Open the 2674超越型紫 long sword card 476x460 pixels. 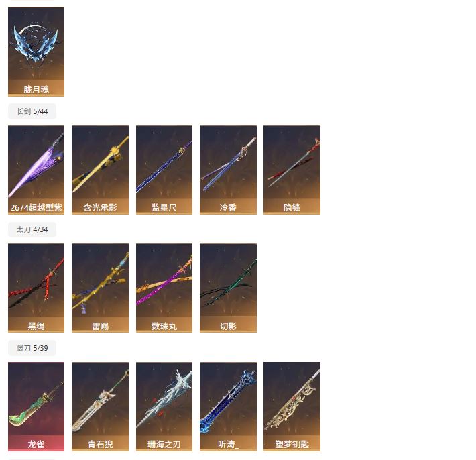coord(36,170)
